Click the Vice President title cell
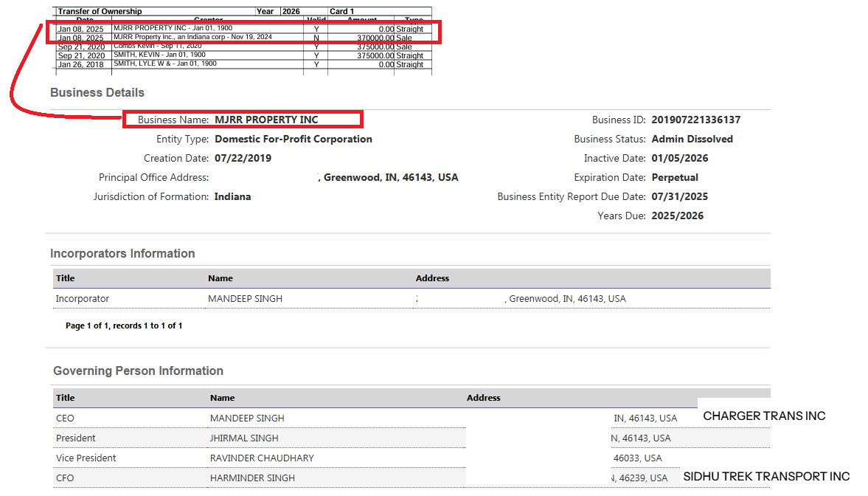The height and width of the screenshot is (496, 868). coord(86,458)
